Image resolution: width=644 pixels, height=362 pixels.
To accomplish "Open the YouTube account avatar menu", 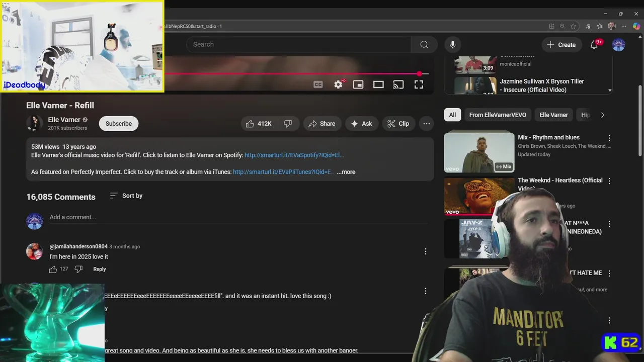I will click(x=618, y=44).
